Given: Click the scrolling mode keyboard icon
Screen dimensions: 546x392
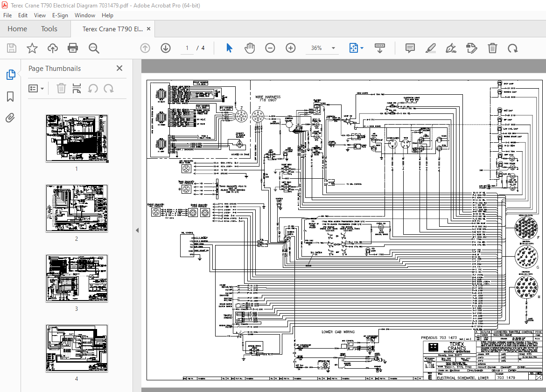Looking at the screenshot, I should pos(379,48).
